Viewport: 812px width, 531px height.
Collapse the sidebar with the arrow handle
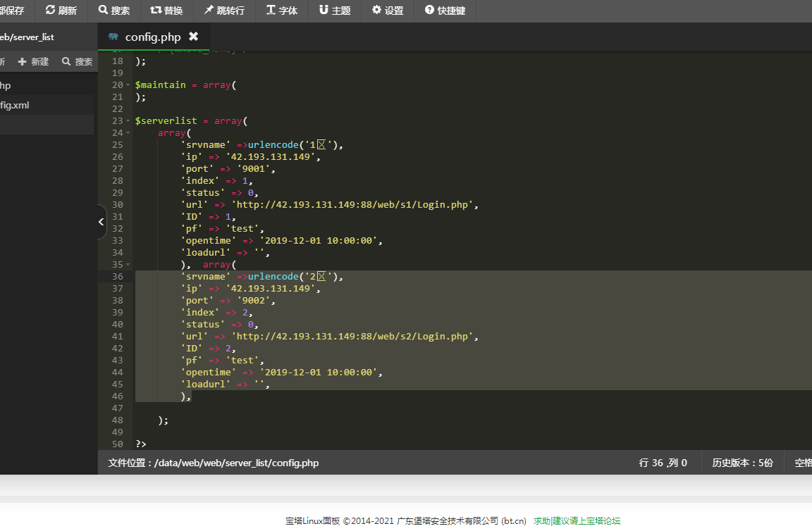pos(101,222)
